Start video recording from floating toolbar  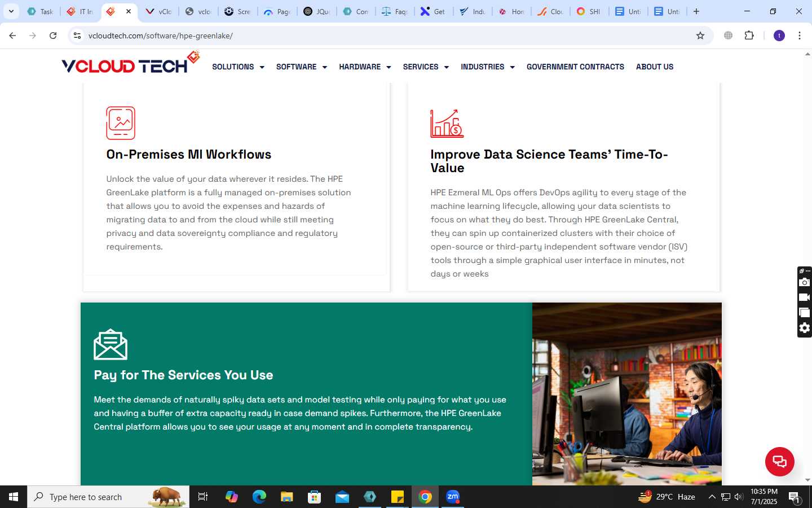805,297
